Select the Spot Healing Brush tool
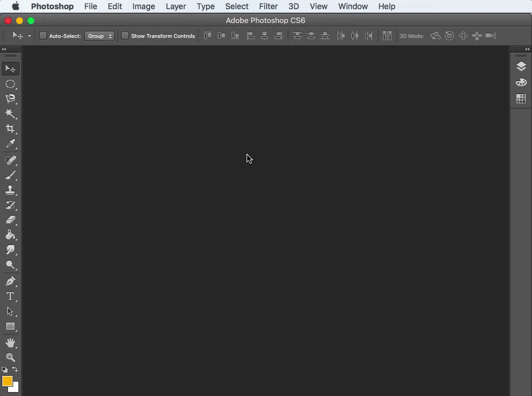532x396 pixels. point(10,160)
